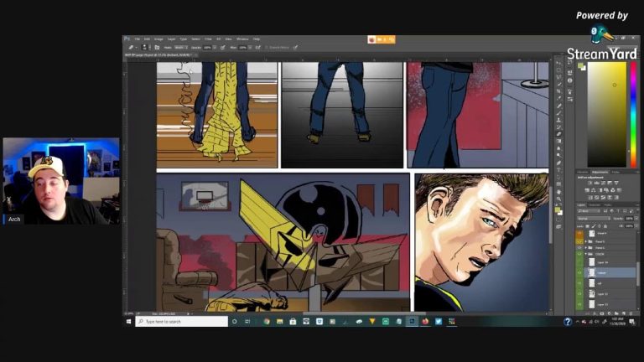Expand the Panel 5 layer group

586,241
